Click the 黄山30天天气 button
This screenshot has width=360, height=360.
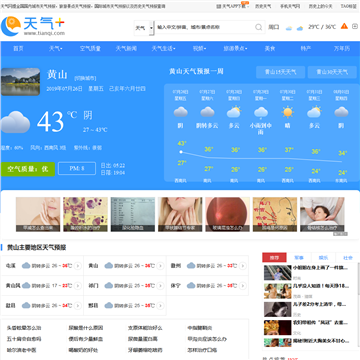tap(332, 72)
